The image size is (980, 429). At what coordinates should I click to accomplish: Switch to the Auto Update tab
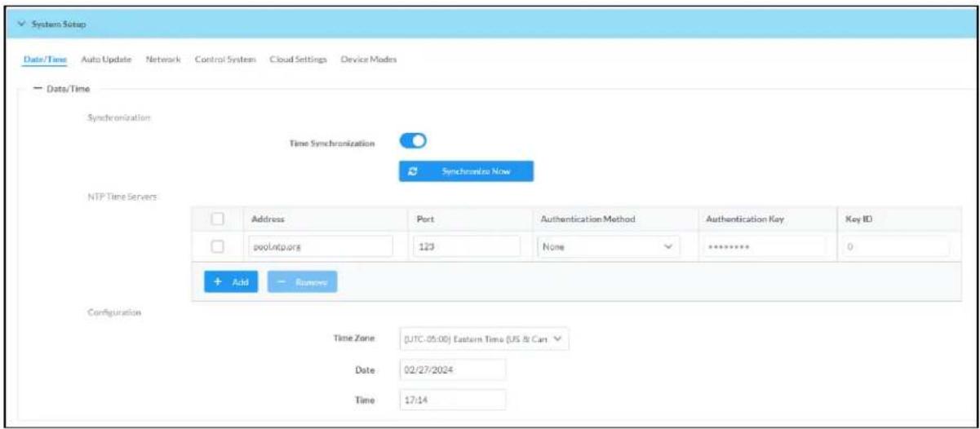point(106,60)
